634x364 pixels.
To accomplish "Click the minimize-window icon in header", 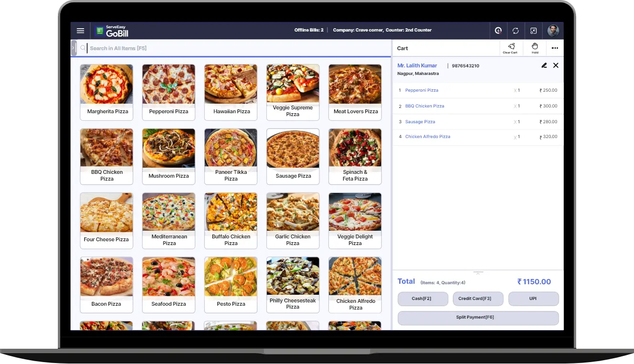I will tap(534, 31).
